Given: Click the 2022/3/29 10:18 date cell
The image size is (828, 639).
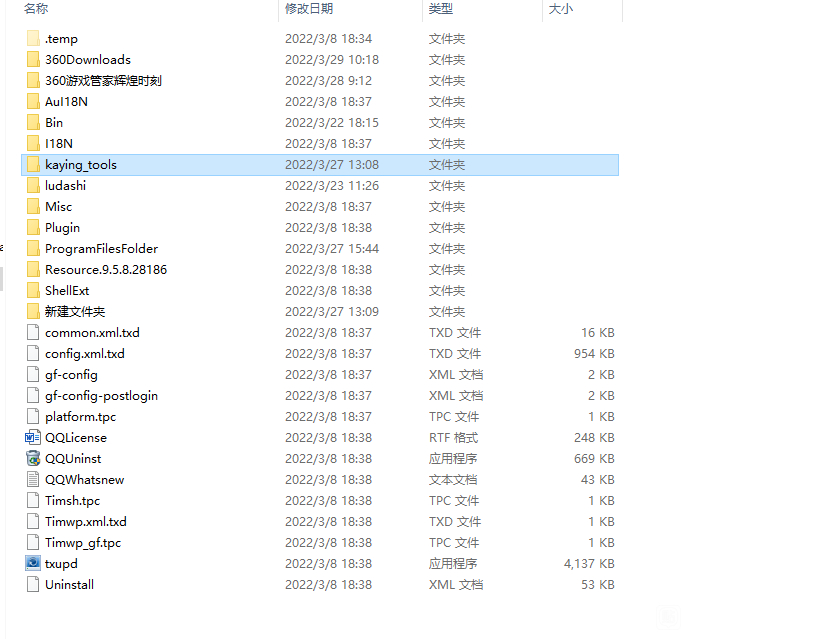Looking at the screenshot, I should click(332, 60).
